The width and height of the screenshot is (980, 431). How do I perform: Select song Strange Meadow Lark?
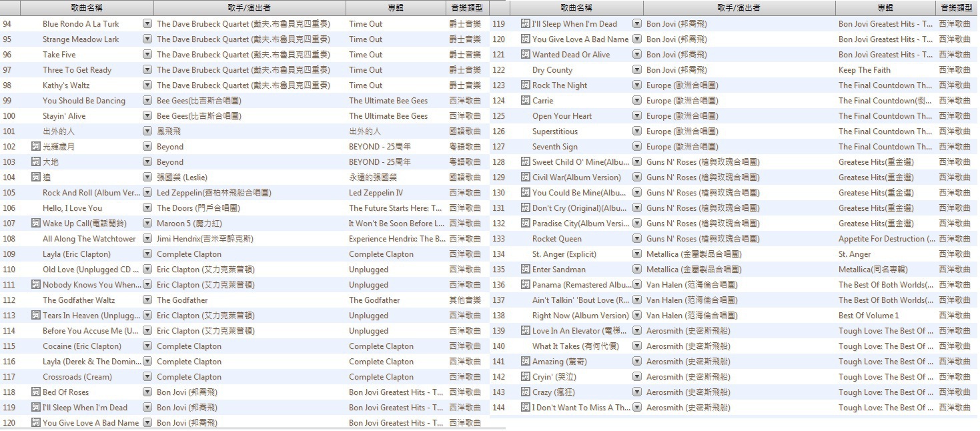(81, 39)
